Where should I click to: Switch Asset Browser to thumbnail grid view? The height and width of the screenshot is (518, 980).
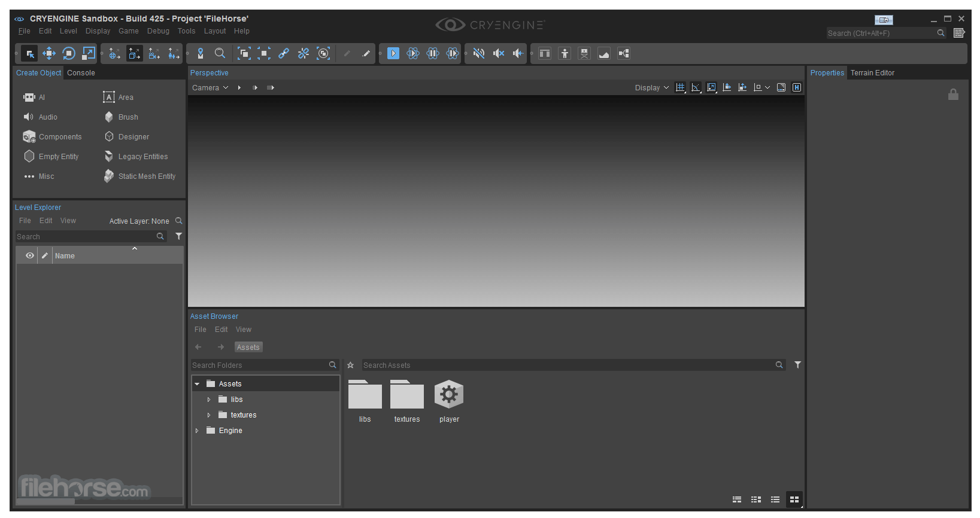point(794,499)
